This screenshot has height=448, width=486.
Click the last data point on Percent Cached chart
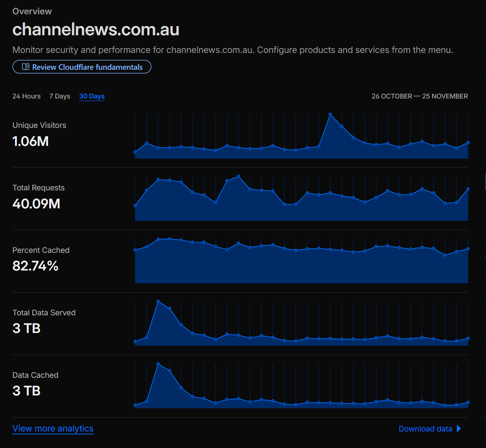pyautogui.click(x=468, y=249)
